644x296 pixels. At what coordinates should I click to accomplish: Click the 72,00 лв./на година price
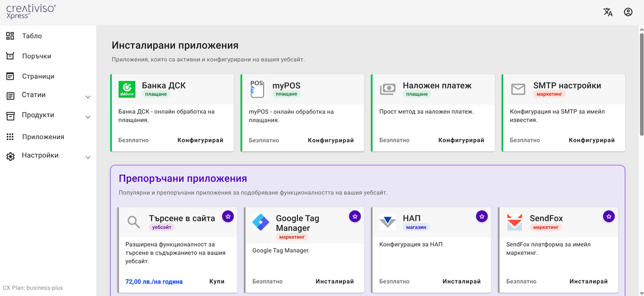pos(154,281)
